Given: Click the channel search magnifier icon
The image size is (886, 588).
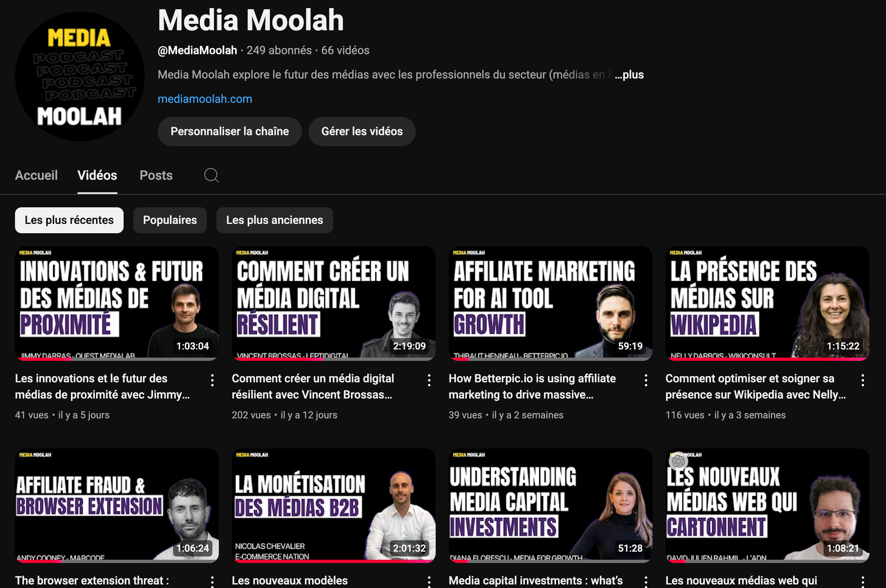Looking at the screenshot, I should (x=211, y=175).
